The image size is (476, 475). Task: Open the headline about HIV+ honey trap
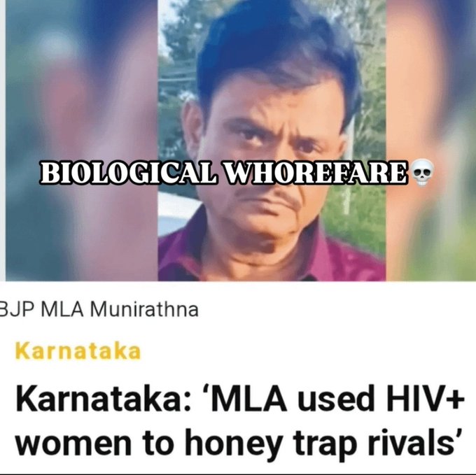tap(239, 421)
